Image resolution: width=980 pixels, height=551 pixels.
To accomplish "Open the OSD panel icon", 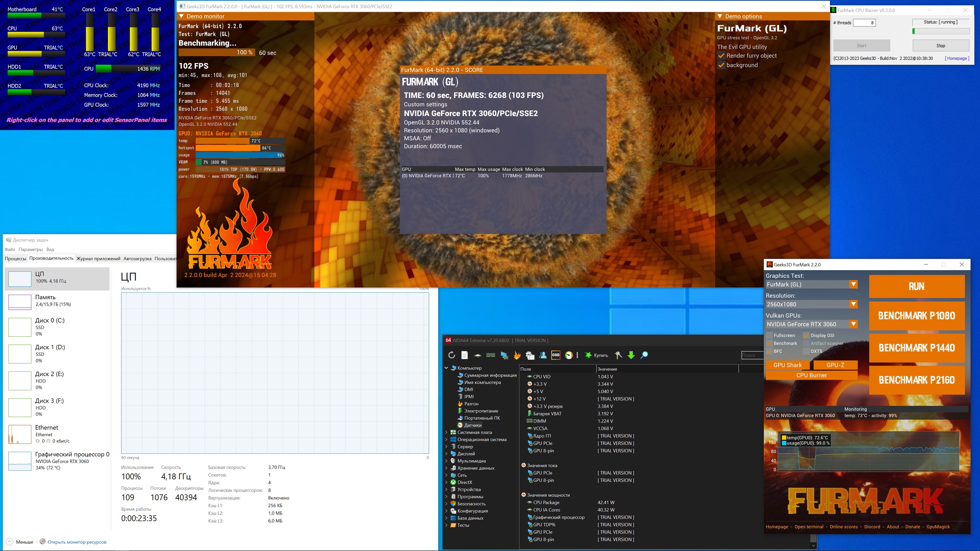I will (x=555, y=355).
